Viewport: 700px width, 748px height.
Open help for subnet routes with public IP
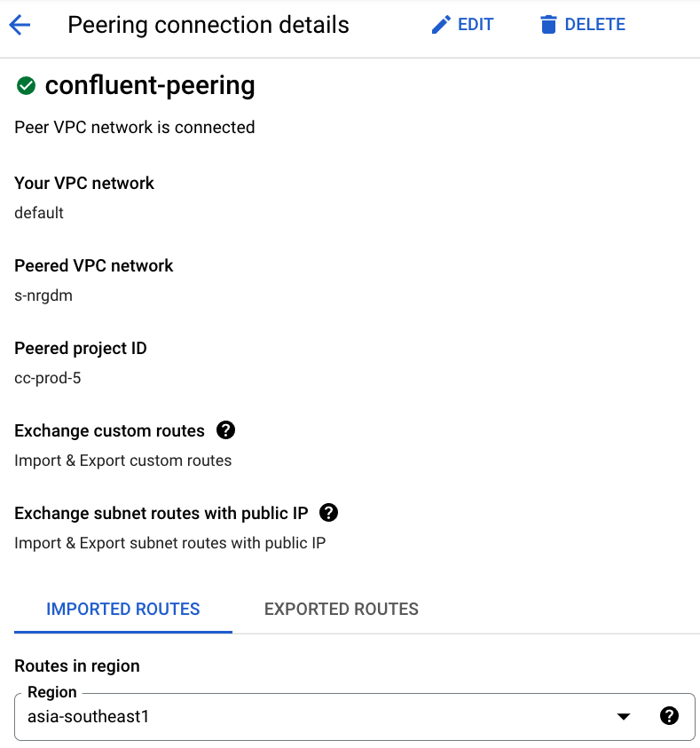[329, 513]
